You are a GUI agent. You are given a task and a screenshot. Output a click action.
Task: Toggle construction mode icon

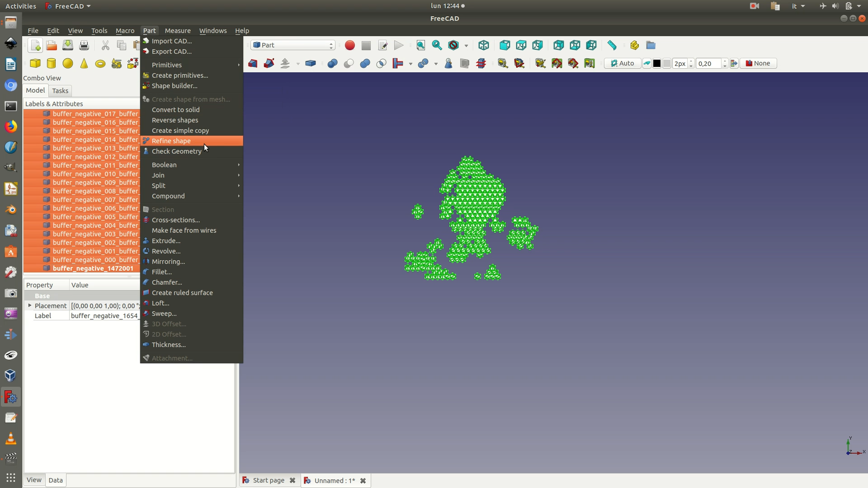coord(647,64)
